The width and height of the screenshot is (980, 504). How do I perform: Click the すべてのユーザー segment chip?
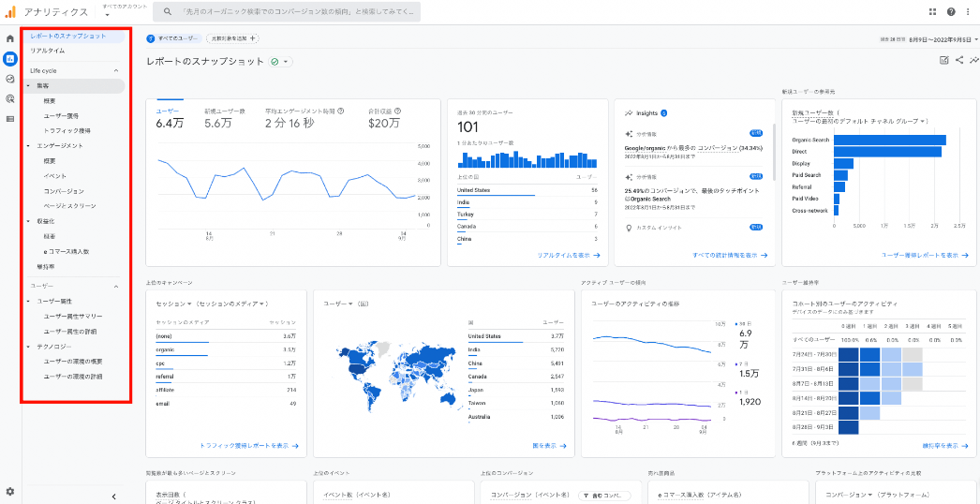(173, 38)
